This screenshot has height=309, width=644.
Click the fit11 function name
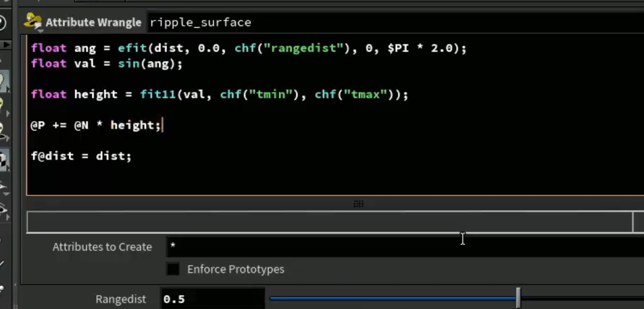(x=158, y=94)
